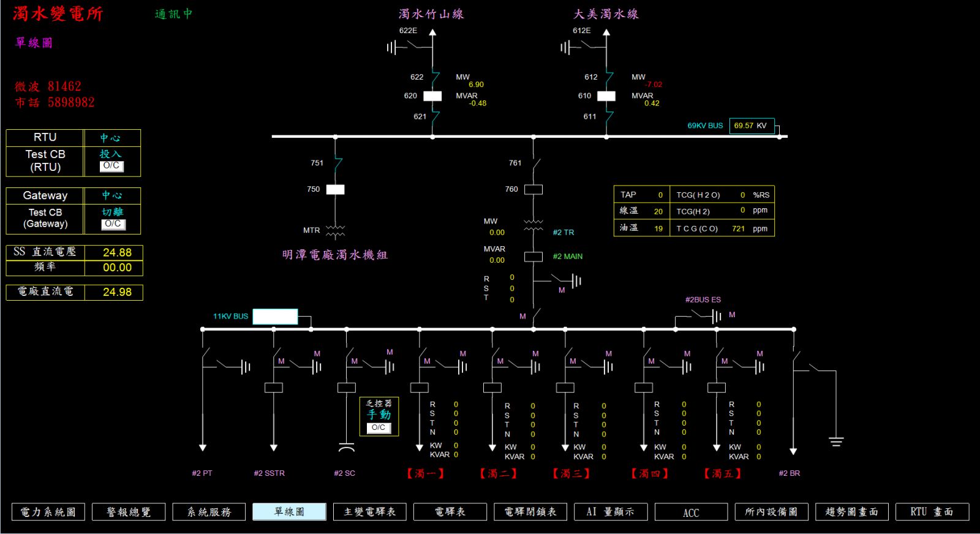Select circuit breaker 760 symbol

533,190
